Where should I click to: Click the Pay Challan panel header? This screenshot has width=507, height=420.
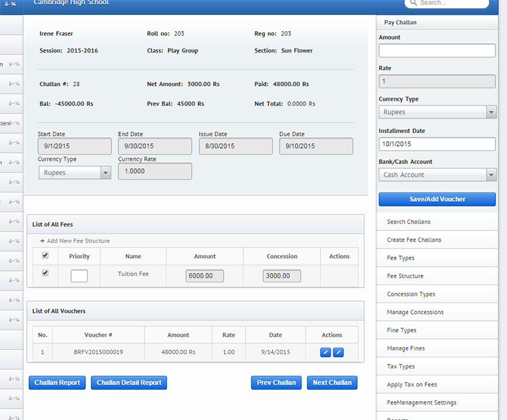(x=437, y=22)
